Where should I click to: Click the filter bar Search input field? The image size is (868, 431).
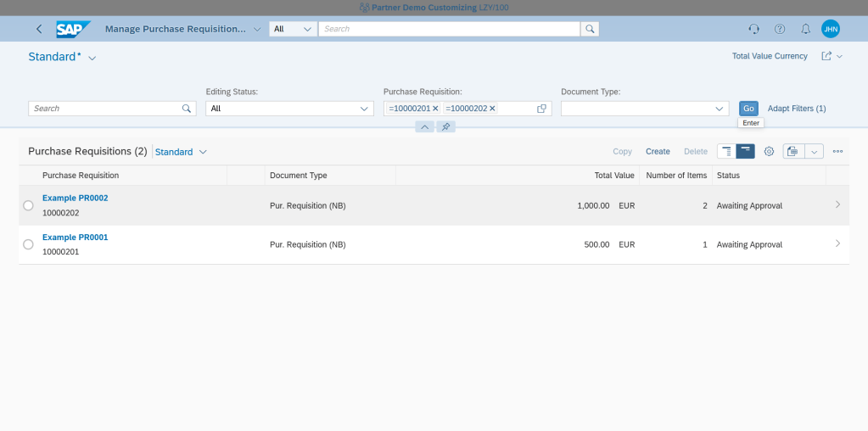point(104,109)
